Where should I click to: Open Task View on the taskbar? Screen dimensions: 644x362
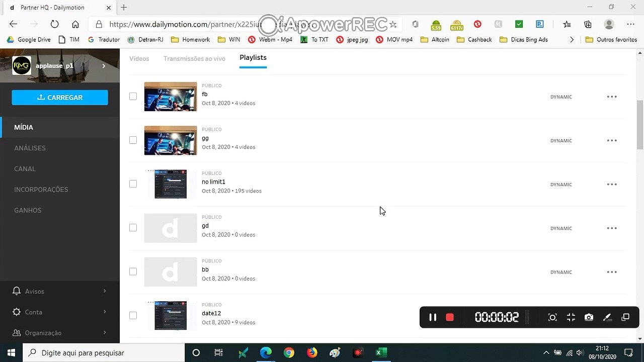pyautogui.click(x=218, y=352)
